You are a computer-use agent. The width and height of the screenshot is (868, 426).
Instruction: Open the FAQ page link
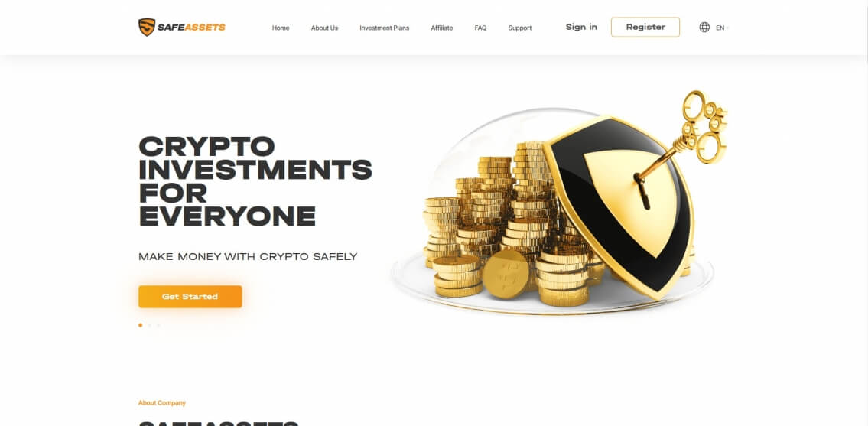(x=480, y=28)
